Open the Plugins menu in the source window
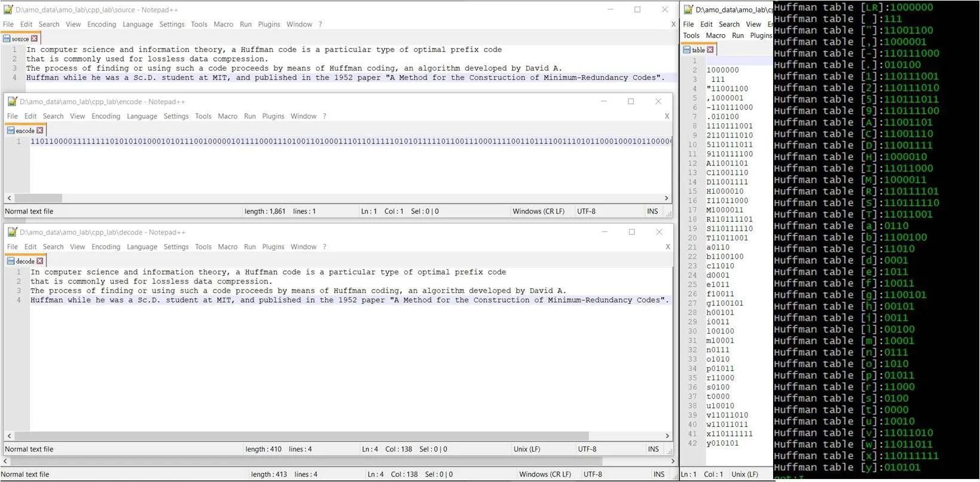 coord(269,25)
